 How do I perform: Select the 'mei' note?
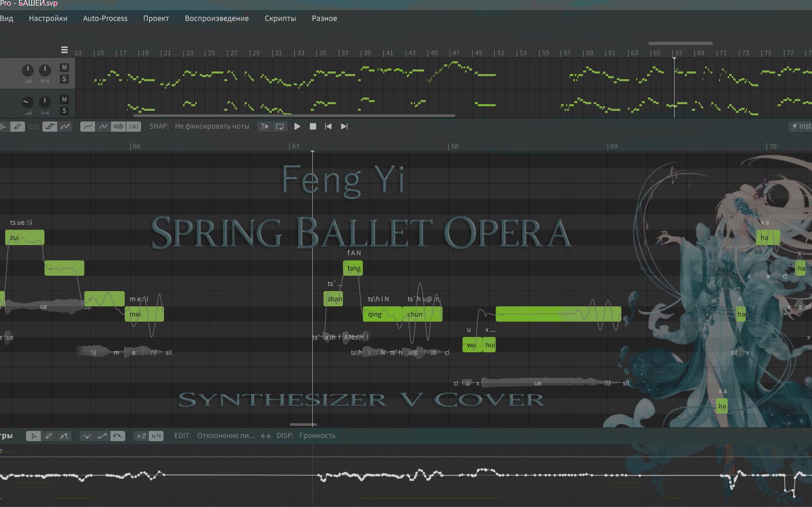click(x=144, y=314)
